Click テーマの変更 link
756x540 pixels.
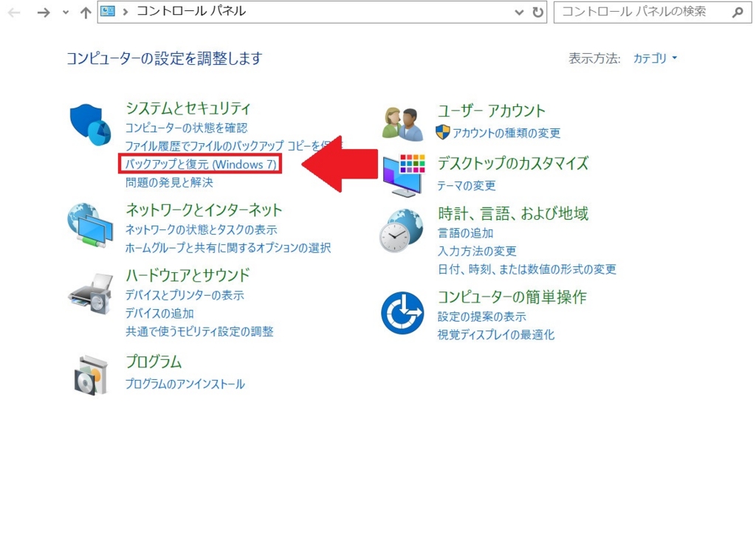(467, 185)
